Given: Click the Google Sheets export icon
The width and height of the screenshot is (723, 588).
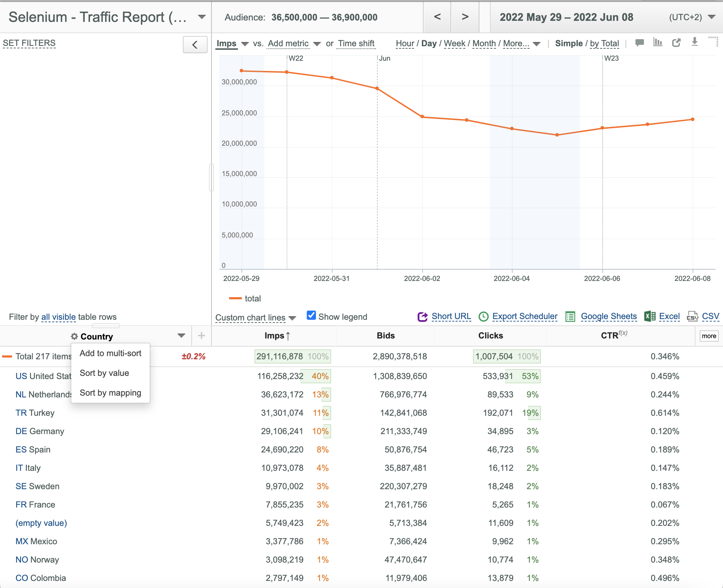Looking at the screenshot, I should [x=570, y=317].
